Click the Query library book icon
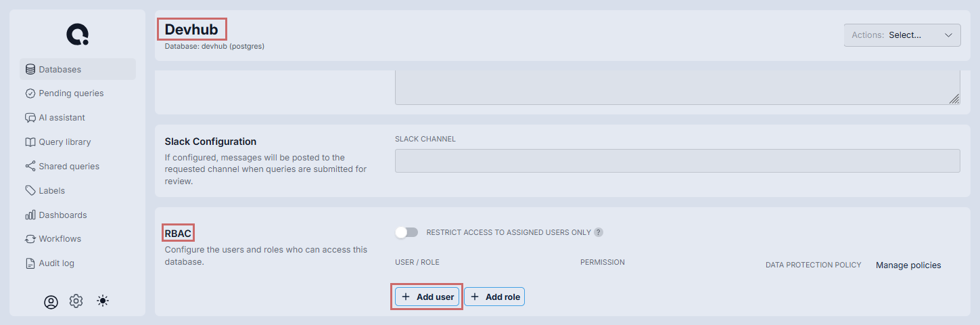This screenshot has height=325, width=980. (x=30, y=142)
